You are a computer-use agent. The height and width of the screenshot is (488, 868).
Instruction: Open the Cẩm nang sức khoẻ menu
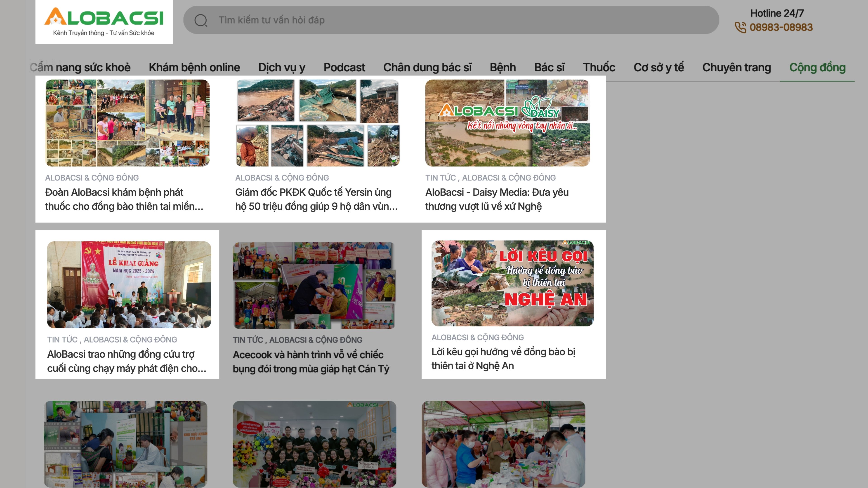[80, 67]
